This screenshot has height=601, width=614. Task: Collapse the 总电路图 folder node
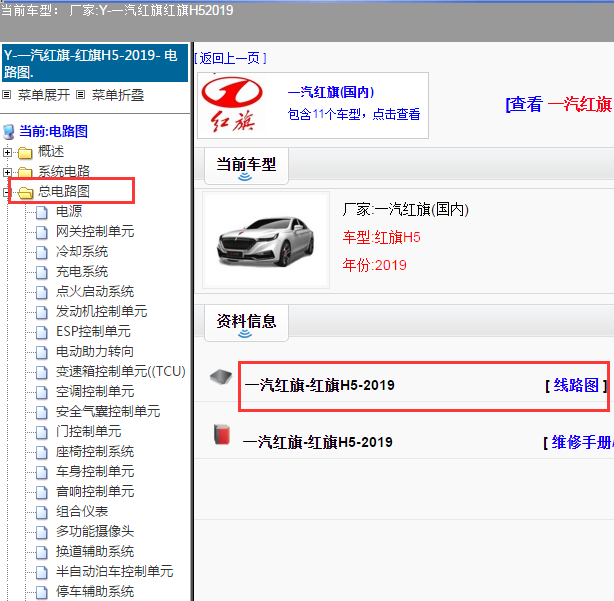(5, 192)
